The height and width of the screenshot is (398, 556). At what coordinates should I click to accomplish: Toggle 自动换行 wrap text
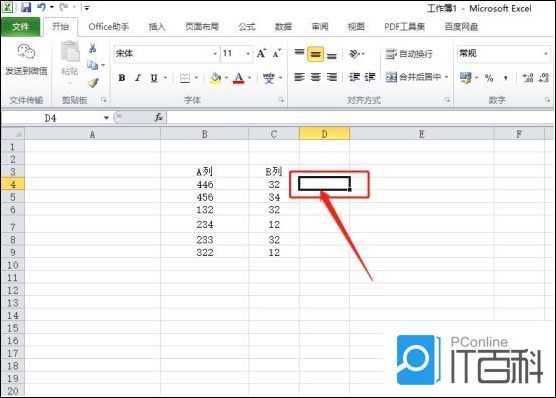tap(409, 54)
